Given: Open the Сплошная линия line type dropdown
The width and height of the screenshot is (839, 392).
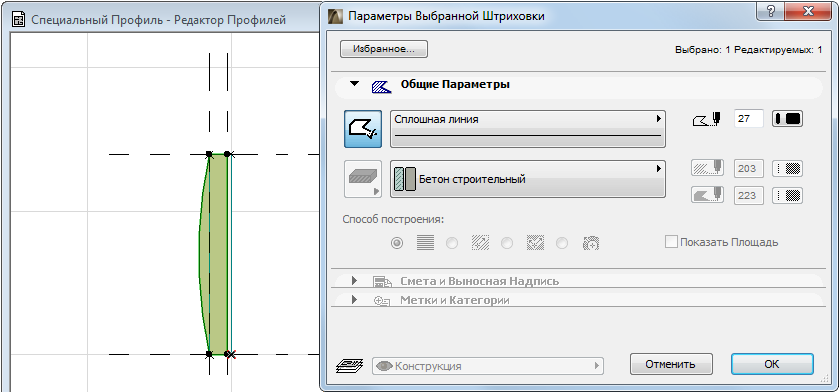Looking at the screenshot, I should [x=528, y=129].
